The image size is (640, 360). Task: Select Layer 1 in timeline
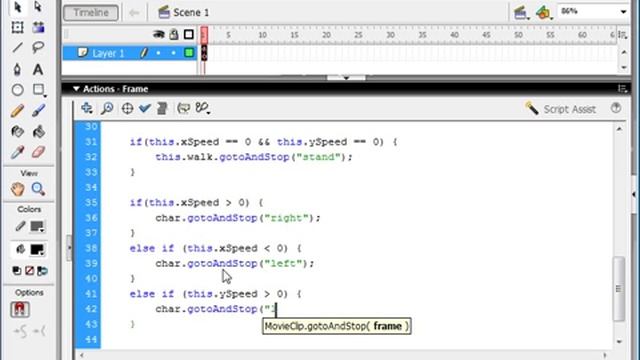click(x=108, y=53)
